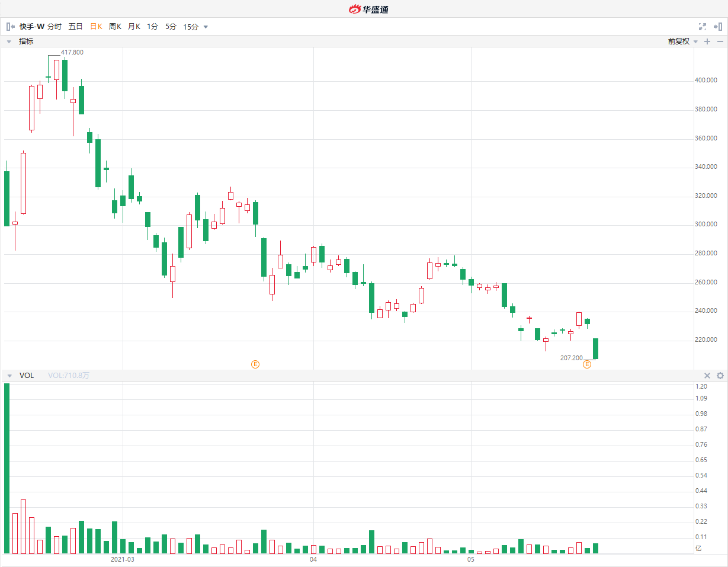Click the 05 month axis label
The width and height of the screenshot is (728, 567).
(x=471, y=559)
